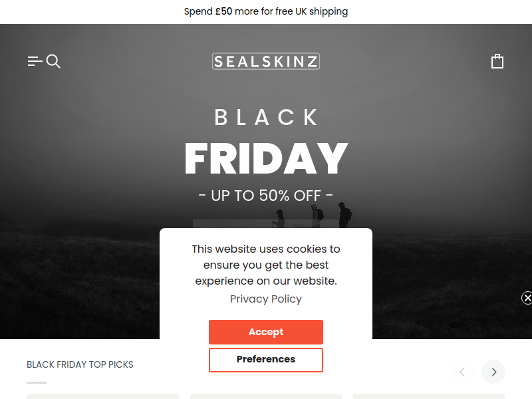532x399 pixels.
Task: Click the free UK shipping banner
Action: pyautogui.click(x=265, y=11)
